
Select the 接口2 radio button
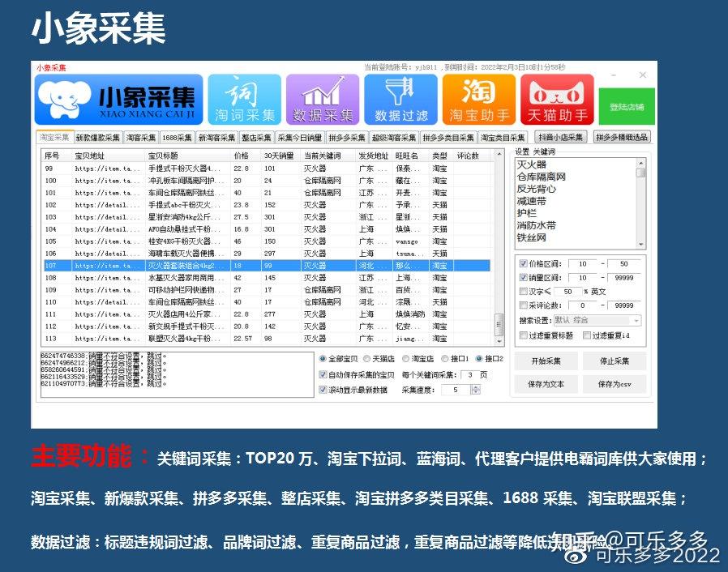coord(479,359)
